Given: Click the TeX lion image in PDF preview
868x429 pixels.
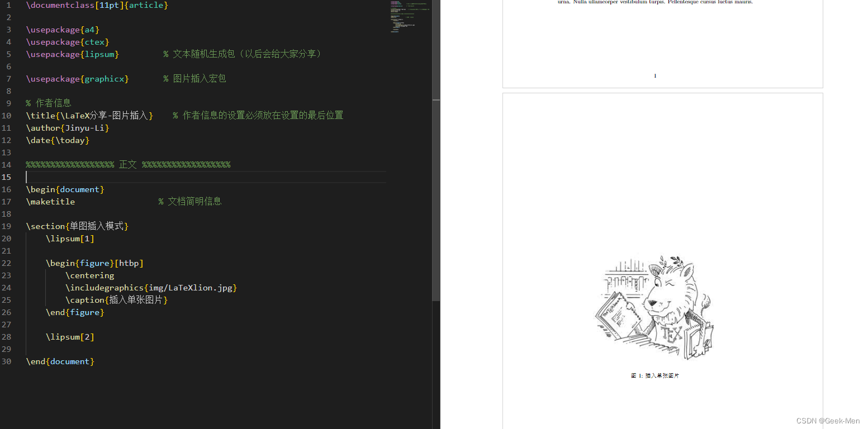Looking at the screenshot, I should [x=654, y=308].
